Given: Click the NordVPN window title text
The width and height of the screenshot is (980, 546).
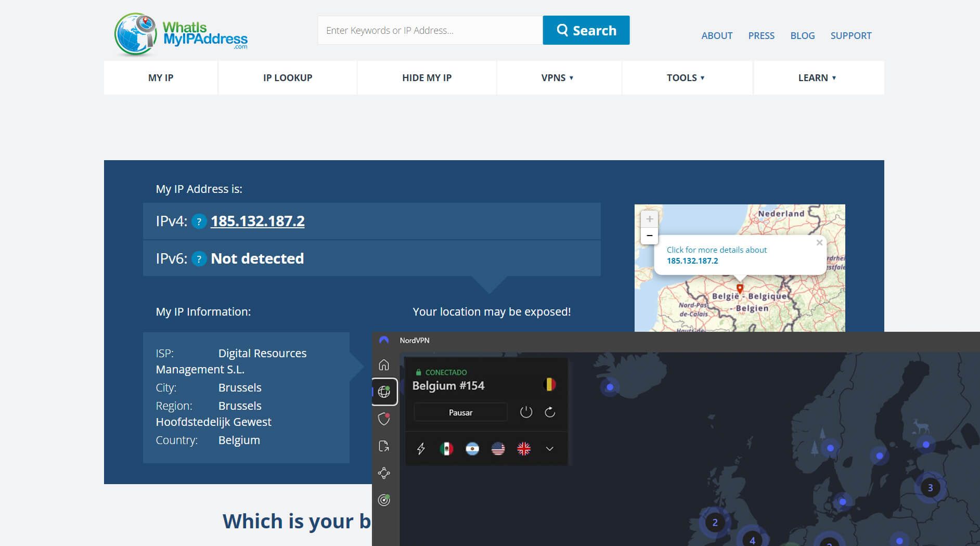Looking at the screenshot, I should coord(415,340).
